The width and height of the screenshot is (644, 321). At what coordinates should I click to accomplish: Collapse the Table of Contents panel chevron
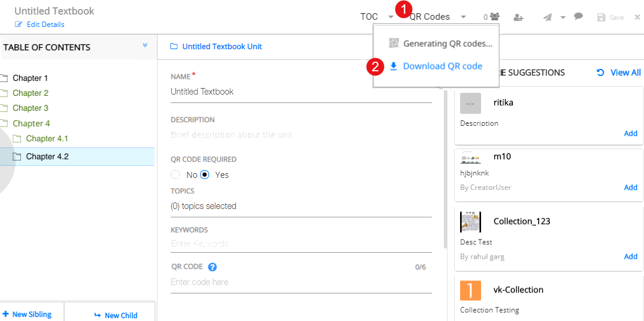145,46
